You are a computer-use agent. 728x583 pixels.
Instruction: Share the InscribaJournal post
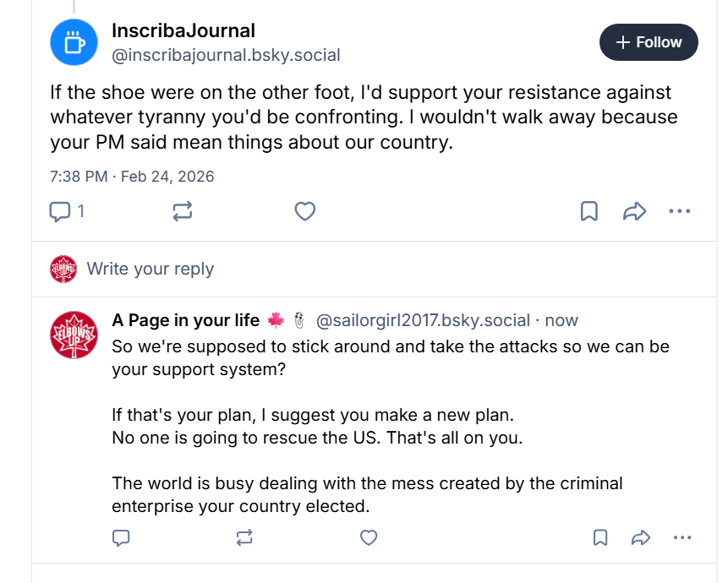(x=634, y=211)
